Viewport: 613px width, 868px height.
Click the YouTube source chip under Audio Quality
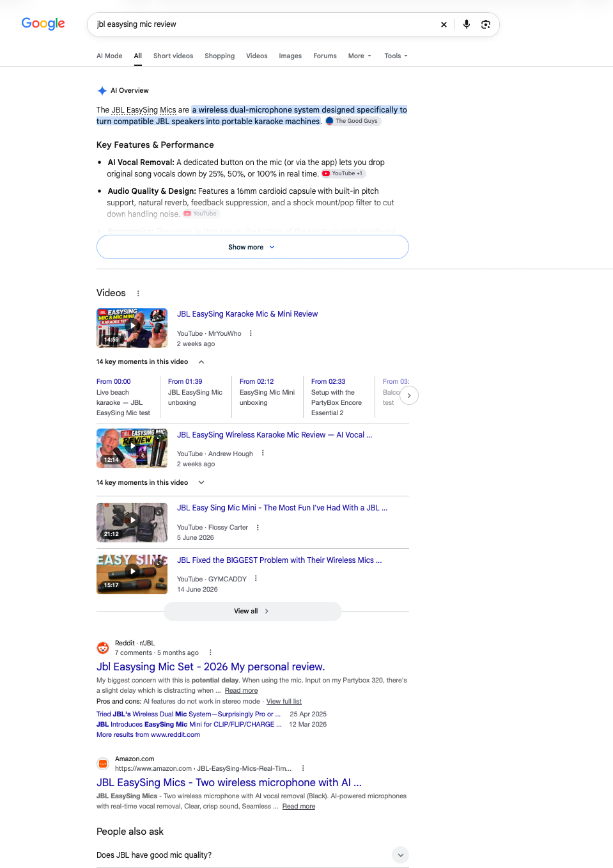coord(201,214)
